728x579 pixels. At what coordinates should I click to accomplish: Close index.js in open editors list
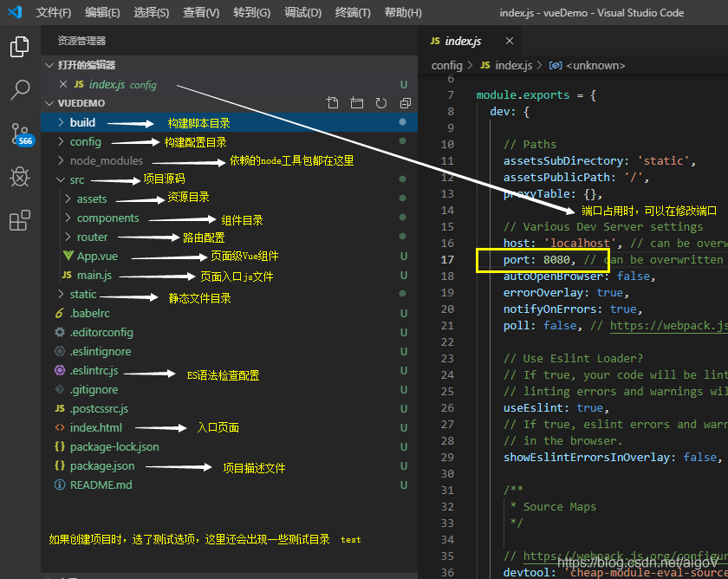click(x=63, y=84)
